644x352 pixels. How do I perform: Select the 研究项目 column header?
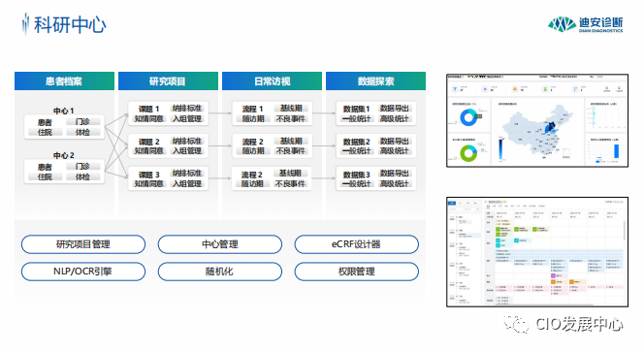pos(168,80)
